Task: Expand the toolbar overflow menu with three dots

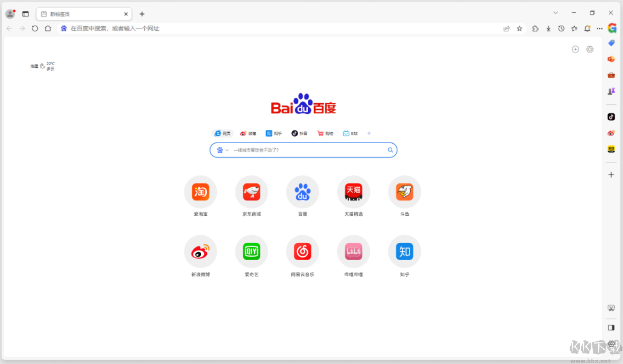Action: (x=600, y=28)
